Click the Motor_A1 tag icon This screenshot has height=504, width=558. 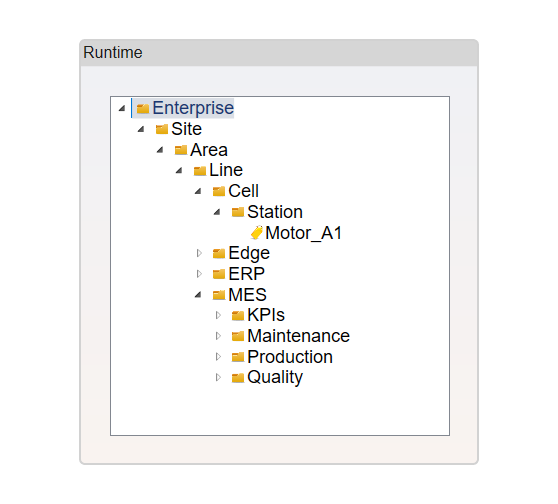pos(257,233)
